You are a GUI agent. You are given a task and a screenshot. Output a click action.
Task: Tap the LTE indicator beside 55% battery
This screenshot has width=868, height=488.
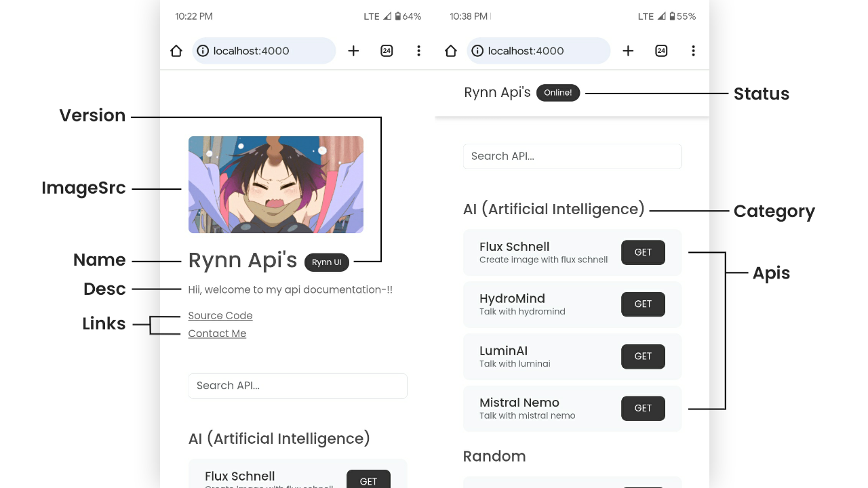646,16
